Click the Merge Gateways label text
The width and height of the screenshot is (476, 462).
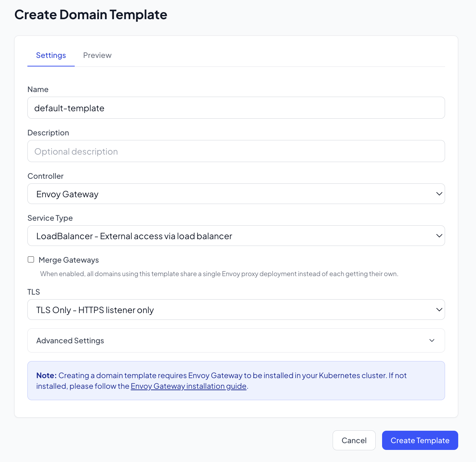click(x=69, y=260)
